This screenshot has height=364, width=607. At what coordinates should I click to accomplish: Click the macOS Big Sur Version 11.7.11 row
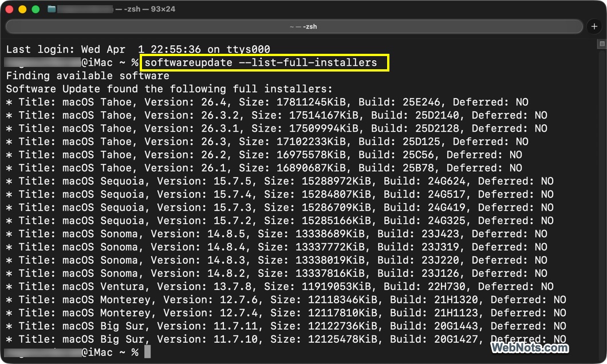pyautogui.click(x=286, y=325)
